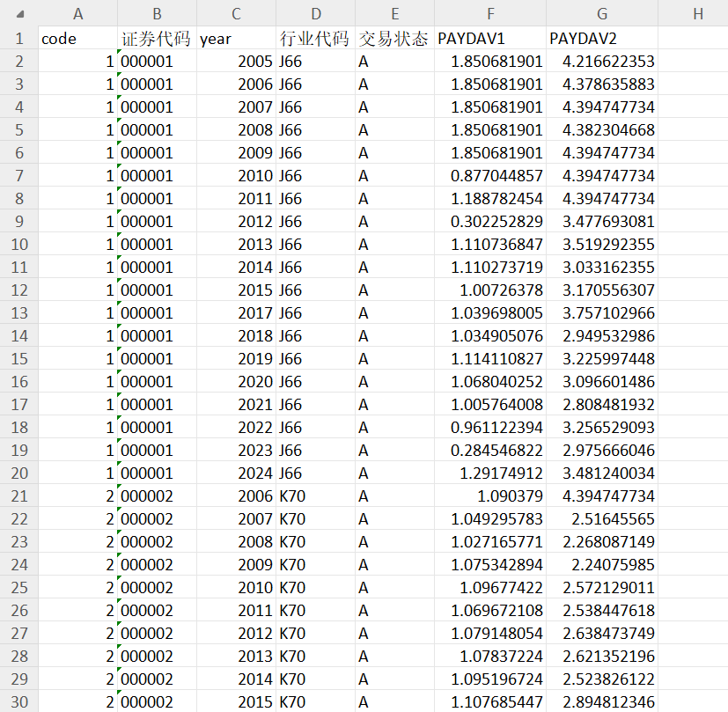Image resolution: width=728 pixels, height=712 pixels.
Task: Select cell with value 0.302252829
Action: click(x=490, y=222)
